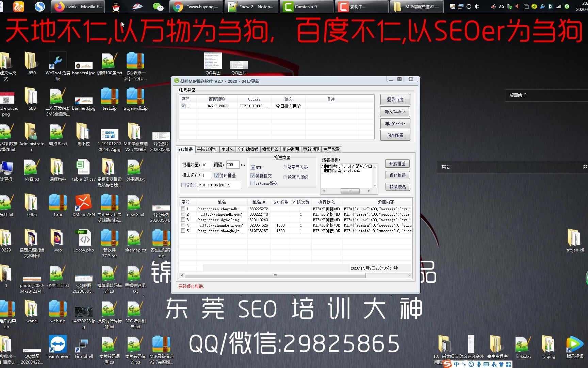Click the 腾讯视频 desktop icon

coord(575,347)
